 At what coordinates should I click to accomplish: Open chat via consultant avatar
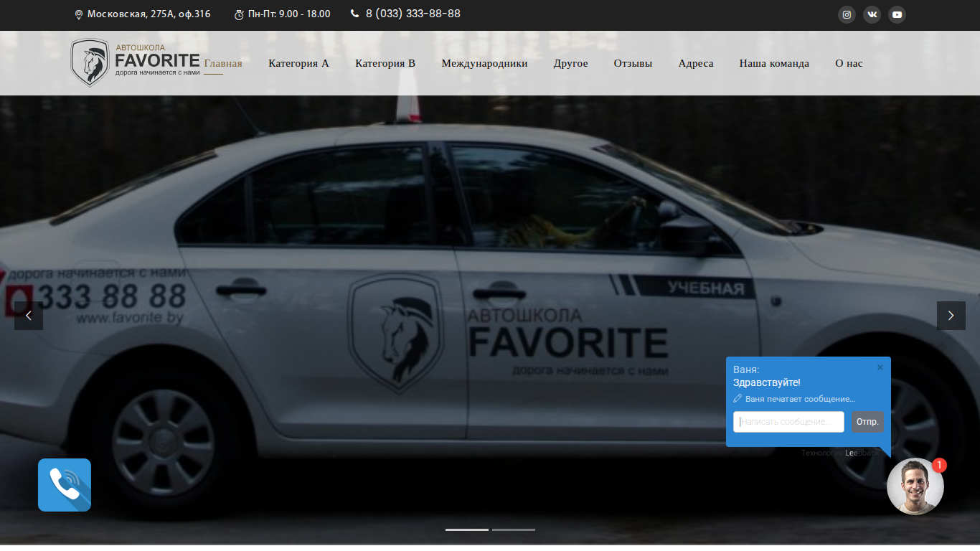click(915, 486)
